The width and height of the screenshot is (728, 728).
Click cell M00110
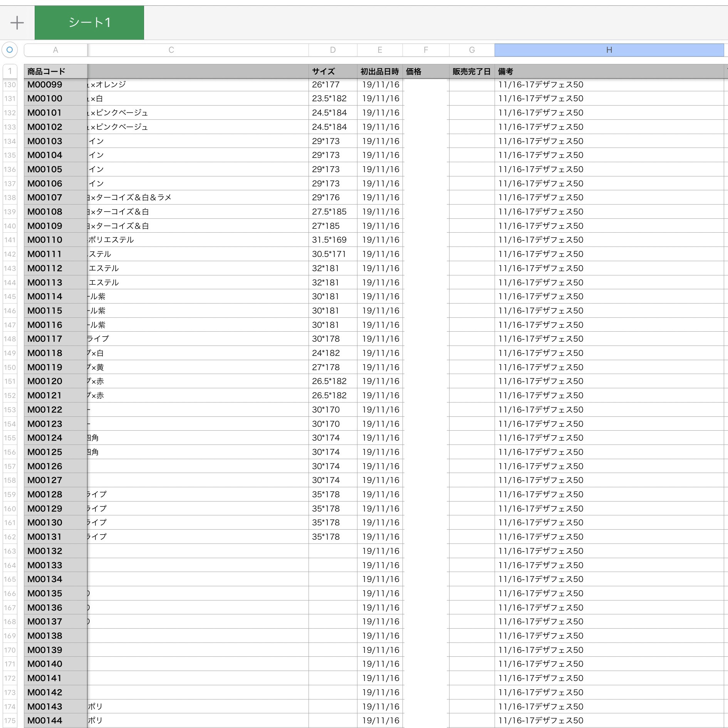pos(55,240)
